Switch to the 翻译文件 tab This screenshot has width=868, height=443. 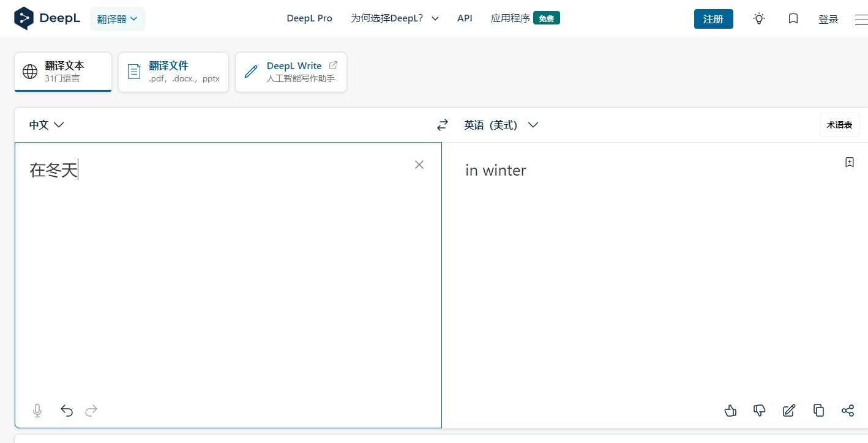[x=173, y=72]
